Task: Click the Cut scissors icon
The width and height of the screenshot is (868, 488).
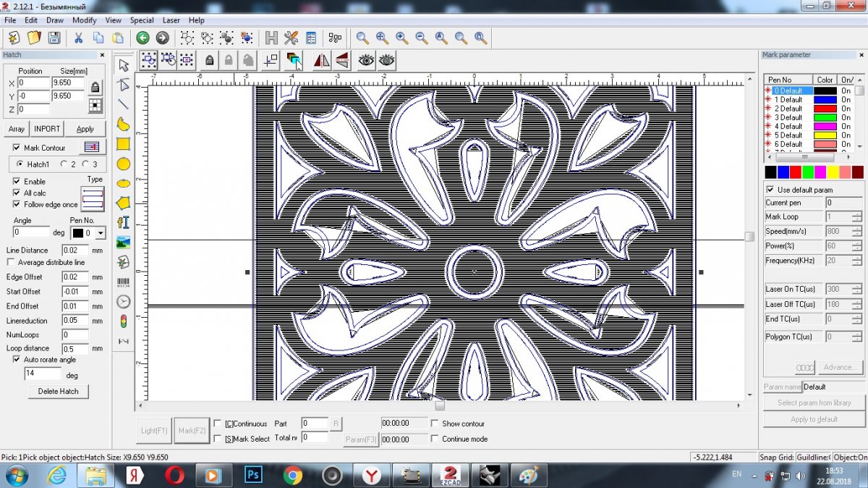Action: coord(77,38)
